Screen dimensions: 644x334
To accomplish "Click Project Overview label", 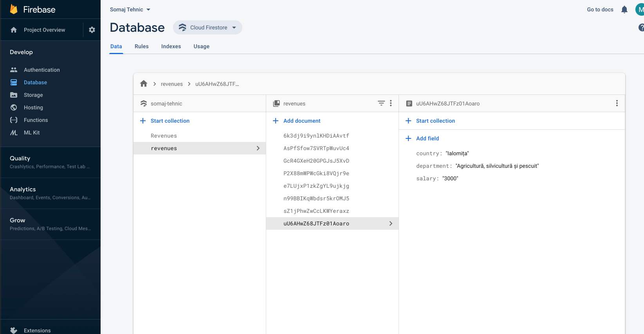I will [45, 30].
